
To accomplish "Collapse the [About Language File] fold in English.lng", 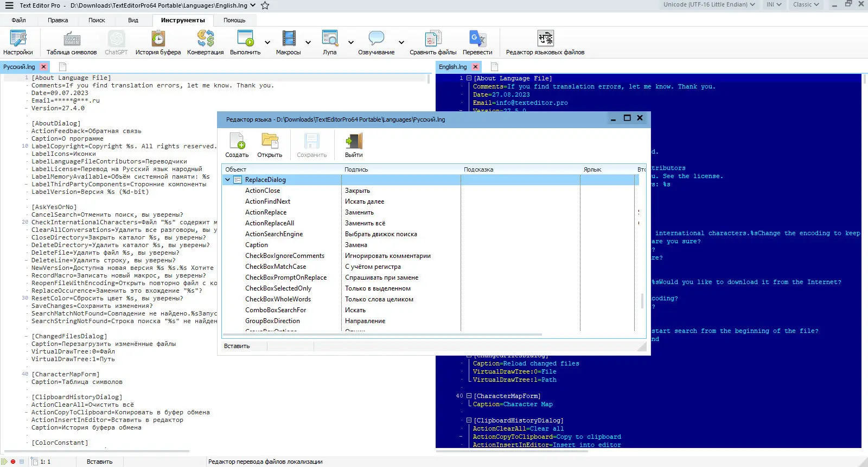I will point(469,78).
